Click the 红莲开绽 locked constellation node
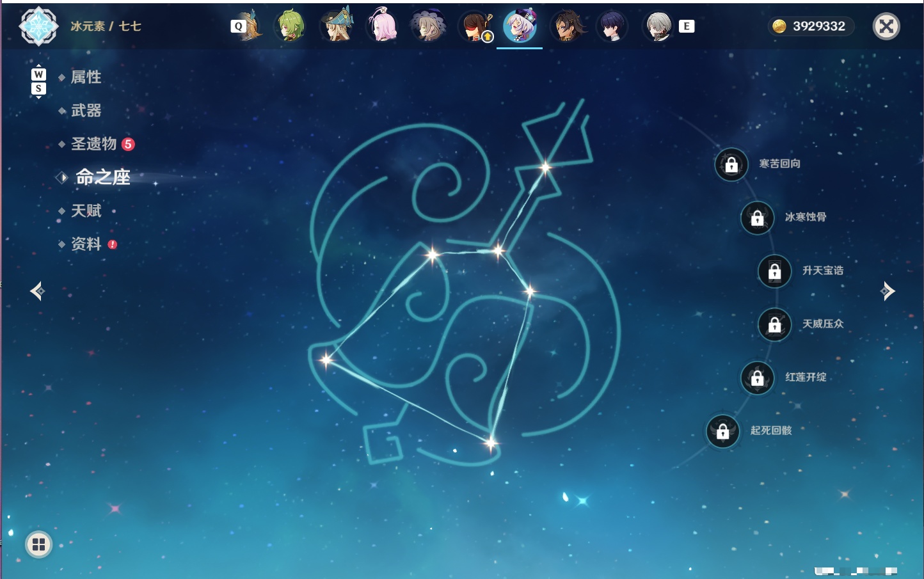 tap(758, 377)
